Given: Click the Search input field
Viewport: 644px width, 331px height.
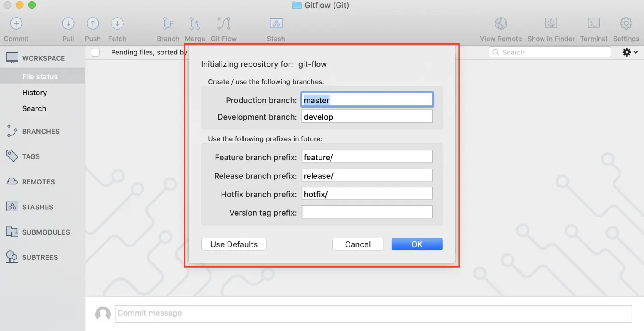Looking at the screenshot, I should coord(550,52).
